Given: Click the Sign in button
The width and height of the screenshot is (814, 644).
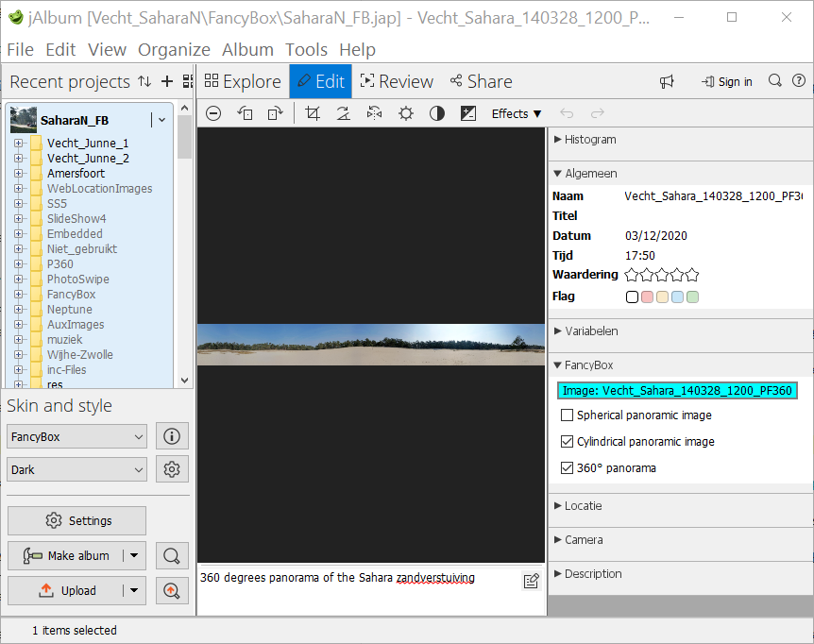Looking at the screenshot, I should click(x=726, y=82).
